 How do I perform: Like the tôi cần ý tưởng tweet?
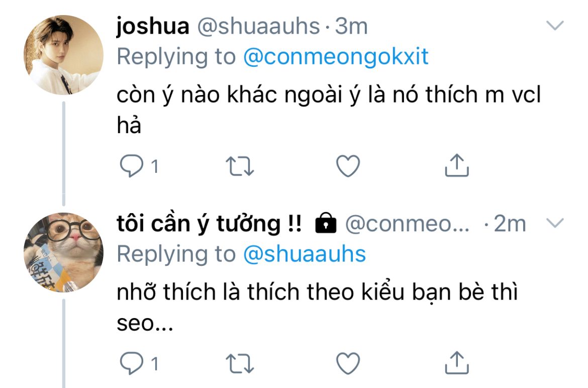348,363
